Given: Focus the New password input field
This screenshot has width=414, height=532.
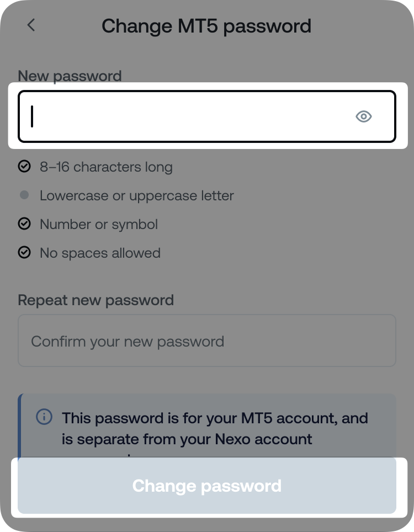Looking at the screenshot, I should coord(188,116).
